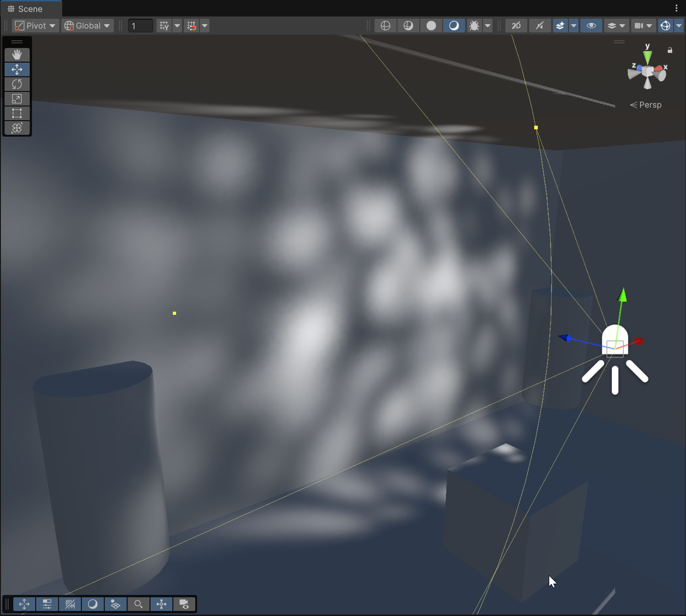Open the Scene window three-dot menu
This screenshot has width=686, height=616.
tap(676, 8)
